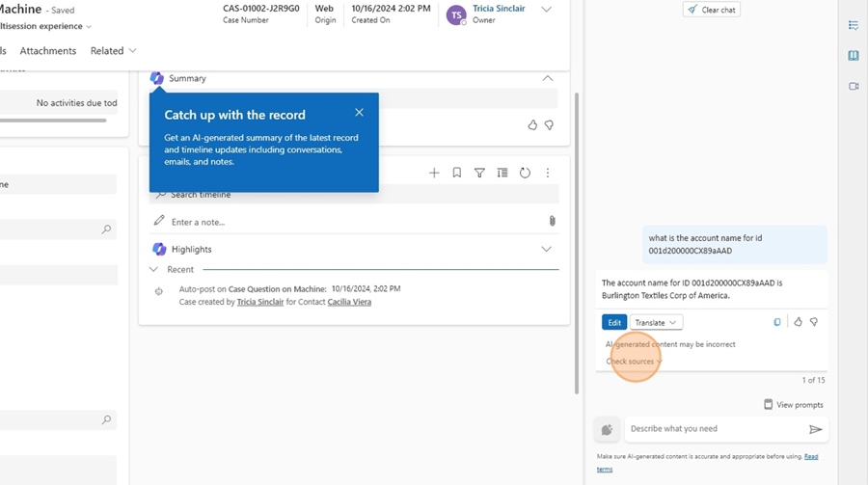Expand the Highlights section chevron
Viewport: 868px width, 485px height.
(x=546, y=249)
